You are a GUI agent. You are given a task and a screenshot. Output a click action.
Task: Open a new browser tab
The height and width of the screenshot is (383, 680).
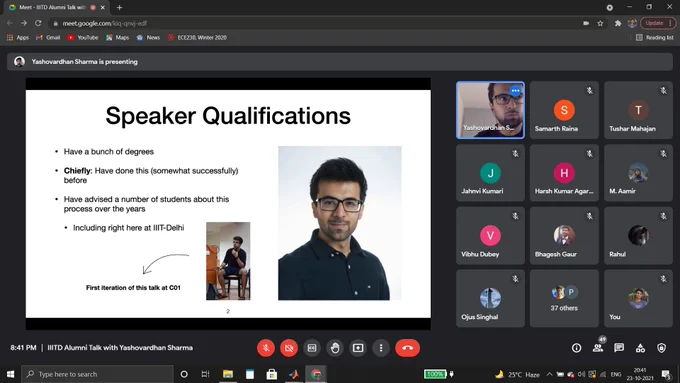(x=119, y=7)
